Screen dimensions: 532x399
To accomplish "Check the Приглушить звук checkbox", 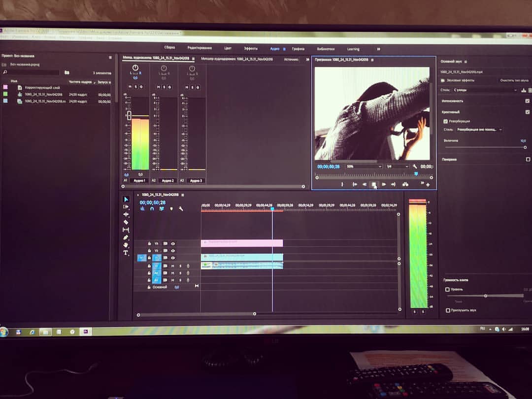I will [447, 310].
